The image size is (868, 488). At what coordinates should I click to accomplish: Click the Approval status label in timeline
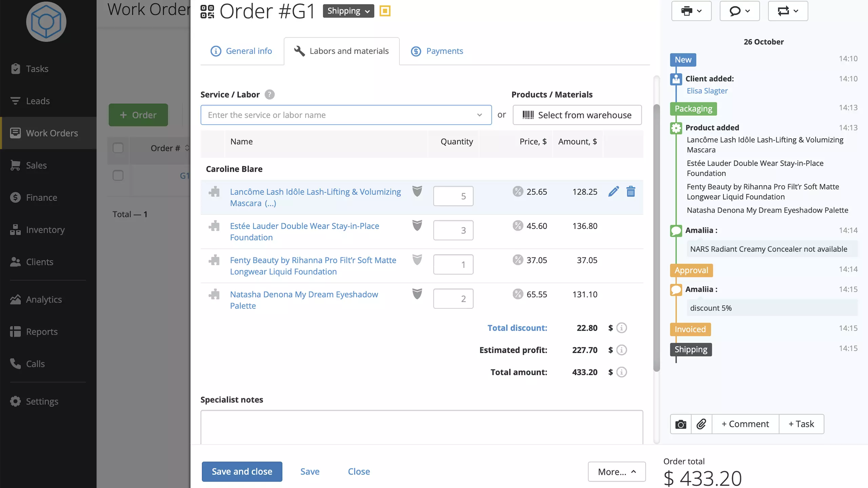691,270
